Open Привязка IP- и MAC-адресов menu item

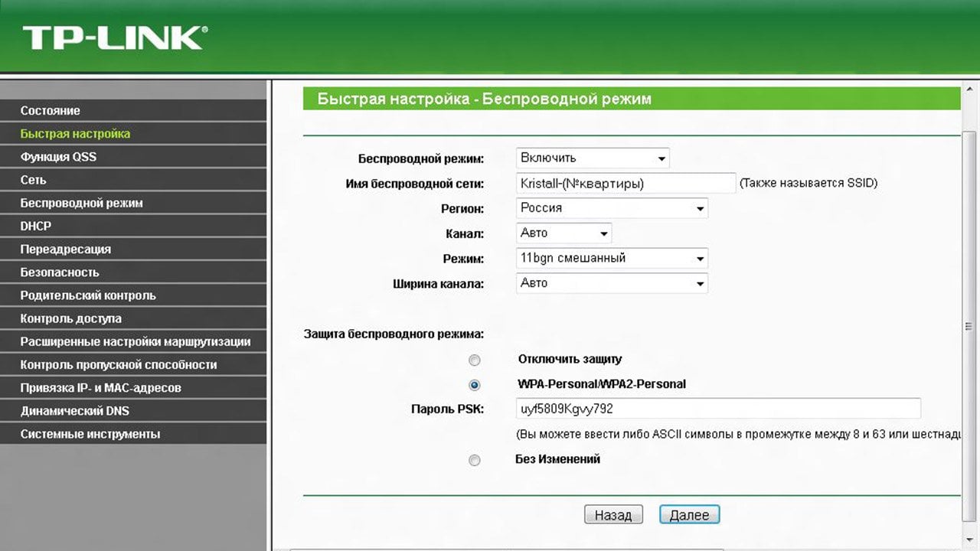[x=133, y=388]
